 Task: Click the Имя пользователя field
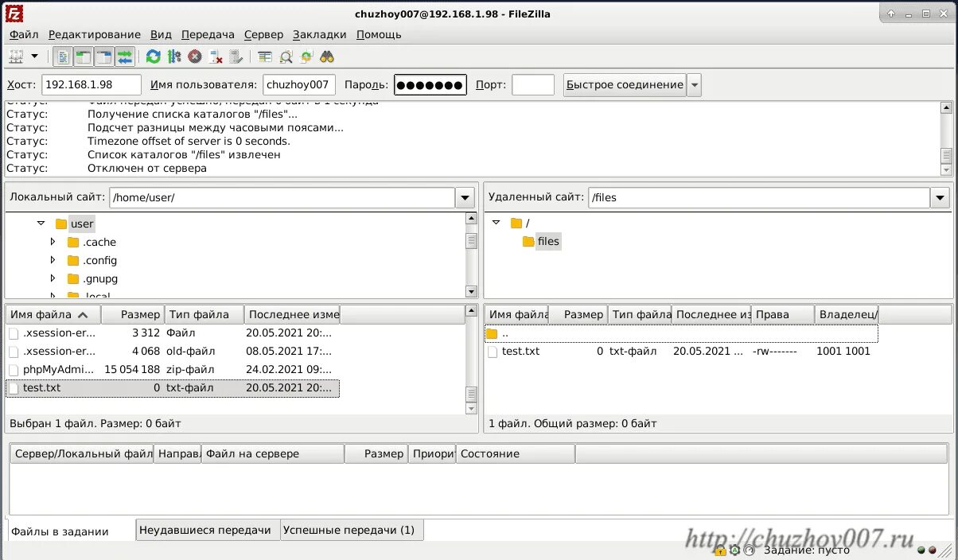point(299,85)
